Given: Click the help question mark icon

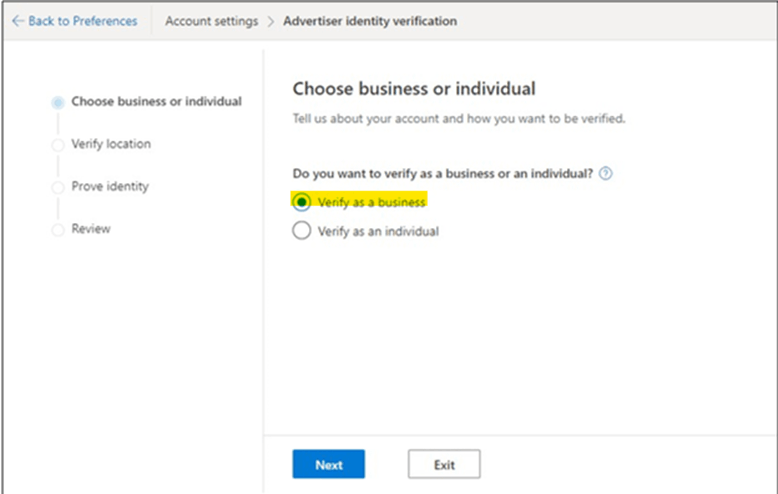Looking at the screenshot, I should tap(605, 173).
